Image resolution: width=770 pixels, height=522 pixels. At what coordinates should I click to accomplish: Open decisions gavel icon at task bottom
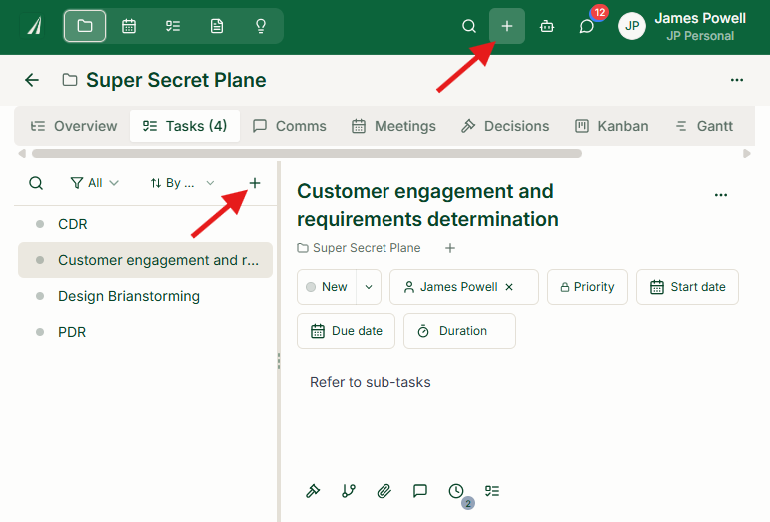pyautogui.click(x=313, y=491)
